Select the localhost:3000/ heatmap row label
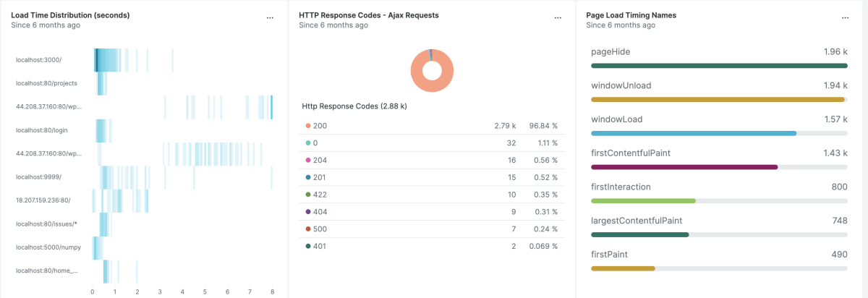The height and width of the screenshot is (298, 868). tap(39, 59)
